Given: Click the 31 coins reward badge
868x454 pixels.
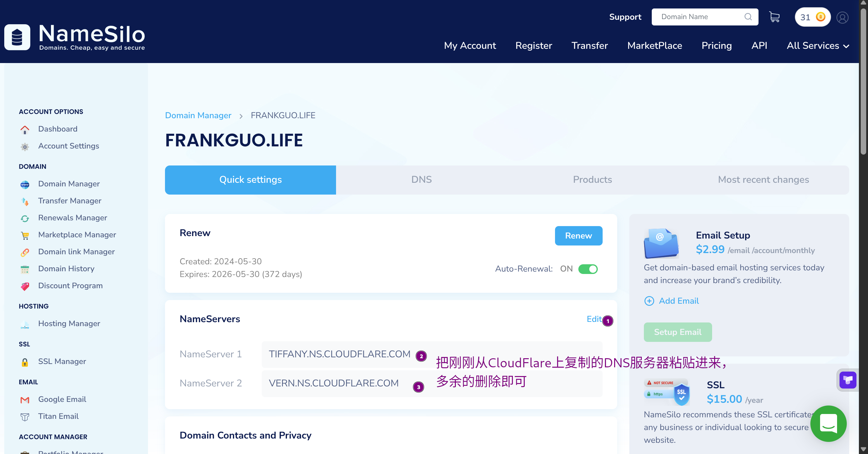Looking at the screenshot, I should (812, 17).
